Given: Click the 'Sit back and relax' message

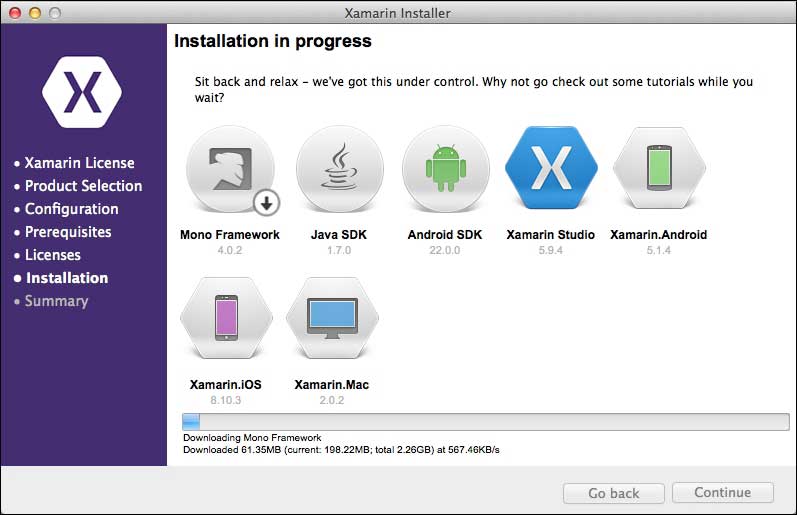Looking at the screenshot, I should click(x=474, y=89).
